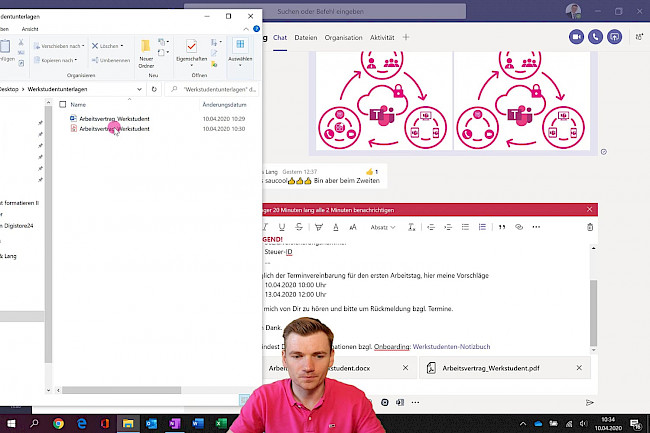This screenshot has width=650, height=433.
Task: Open the Windows Start menu
Action: pyautogui.click(x=11, y=423)
